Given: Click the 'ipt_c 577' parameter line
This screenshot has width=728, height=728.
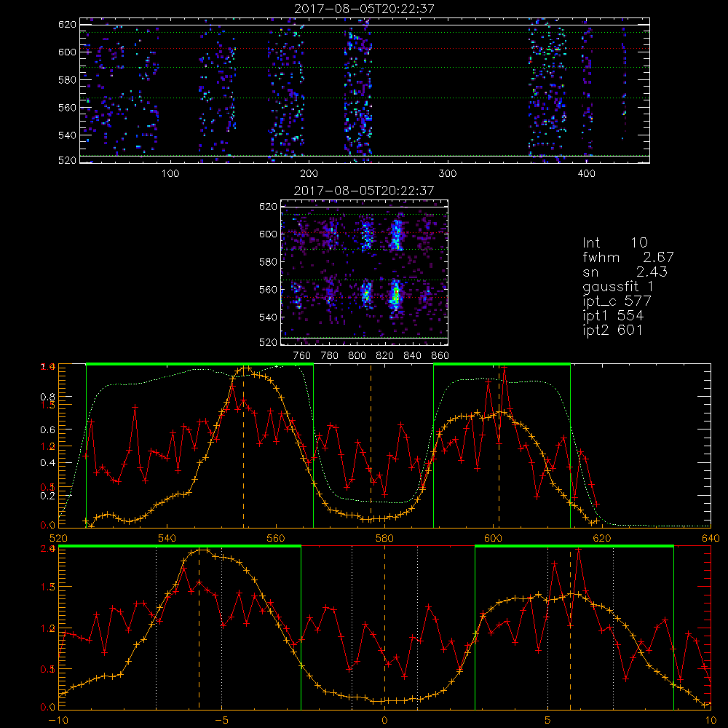Looking at the screenshot, I should tap(617, 301).
